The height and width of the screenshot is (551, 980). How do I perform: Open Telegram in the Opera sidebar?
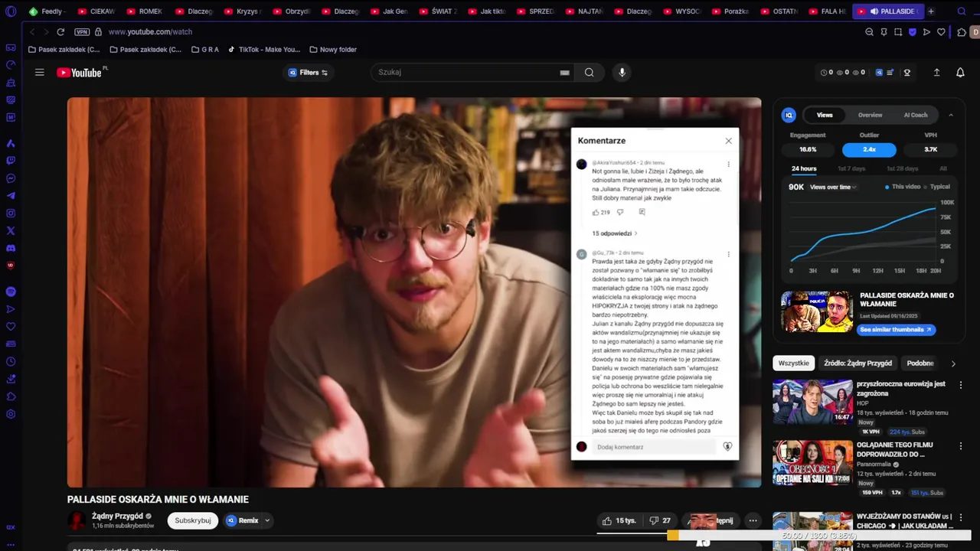(11, 196)
